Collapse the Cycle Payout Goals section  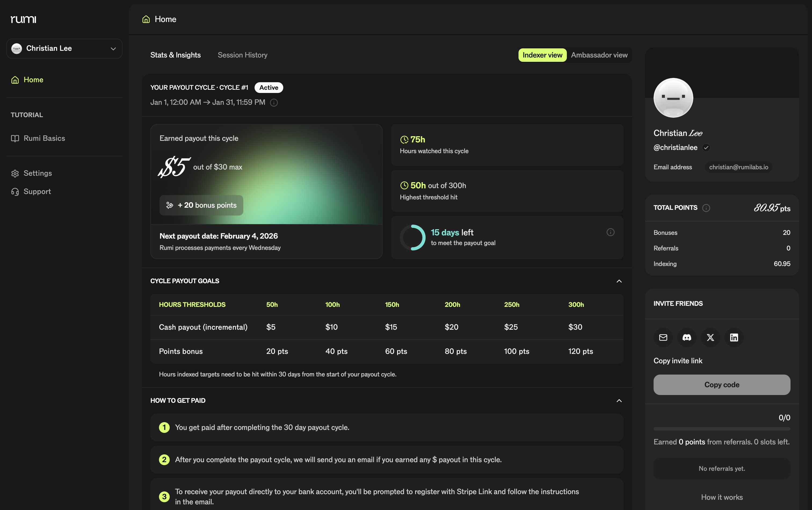(619, 281)
